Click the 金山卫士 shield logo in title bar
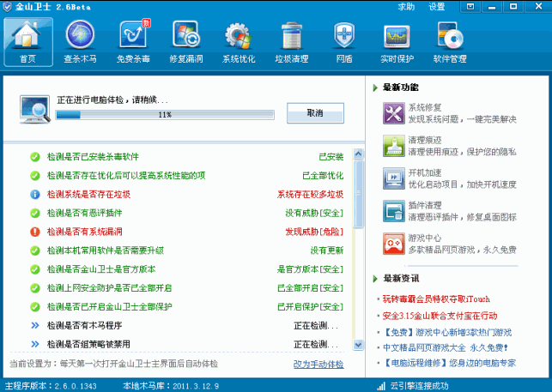 click(x=7, y=7)
